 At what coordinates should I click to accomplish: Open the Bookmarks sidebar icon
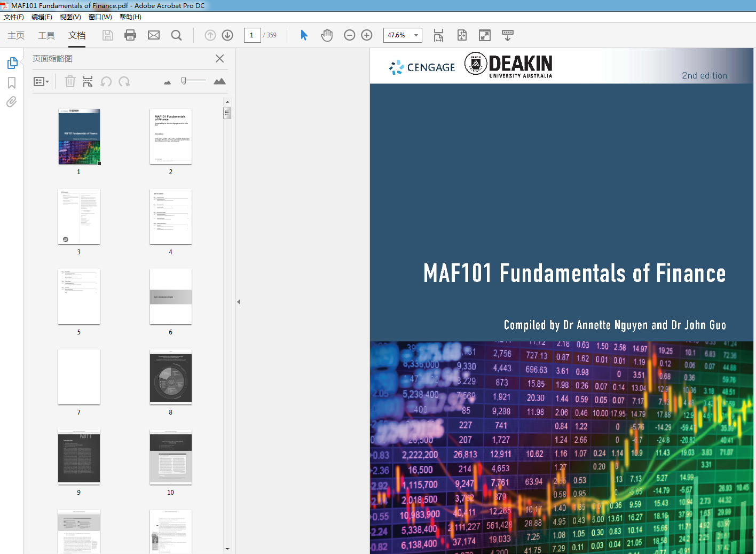(12, 83)
